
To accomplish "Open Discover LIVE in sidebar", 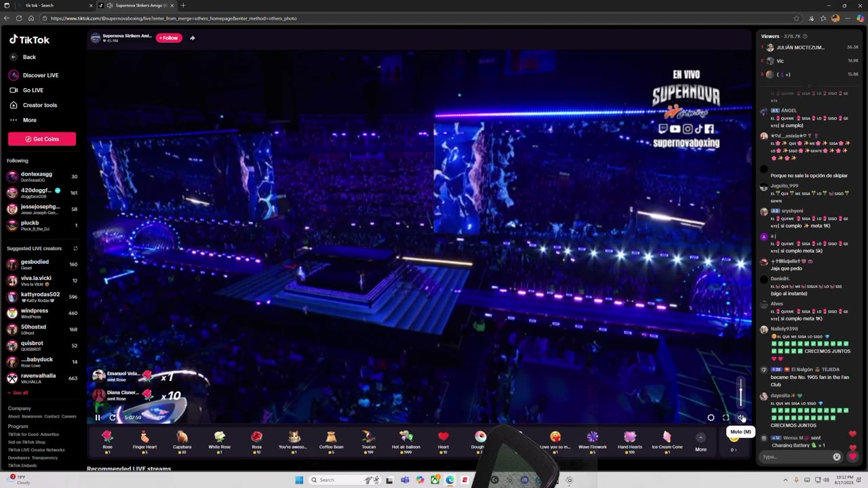I will (x=34, y=75).
